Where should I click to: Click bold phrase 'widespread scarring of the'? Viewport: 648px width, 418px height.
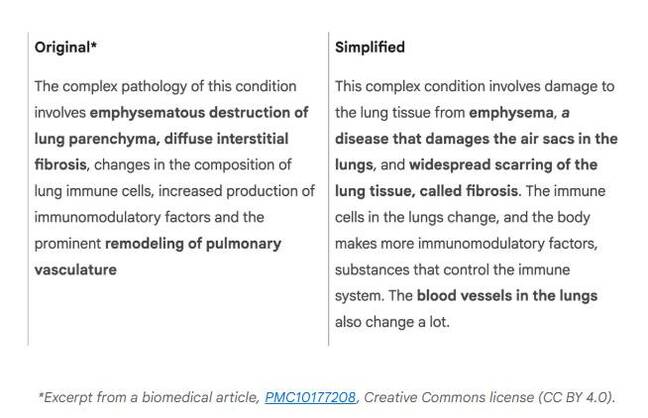503,165
